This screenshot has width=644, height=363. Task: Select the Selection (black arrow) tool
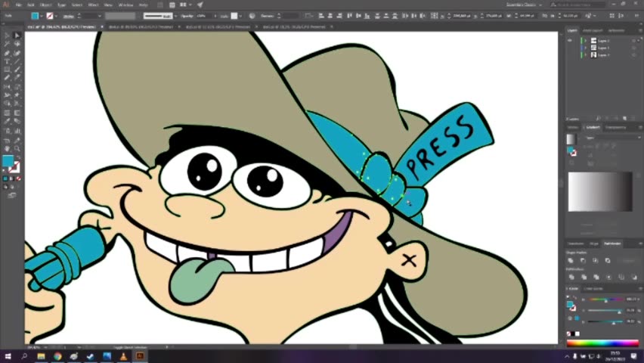(7, 36)
